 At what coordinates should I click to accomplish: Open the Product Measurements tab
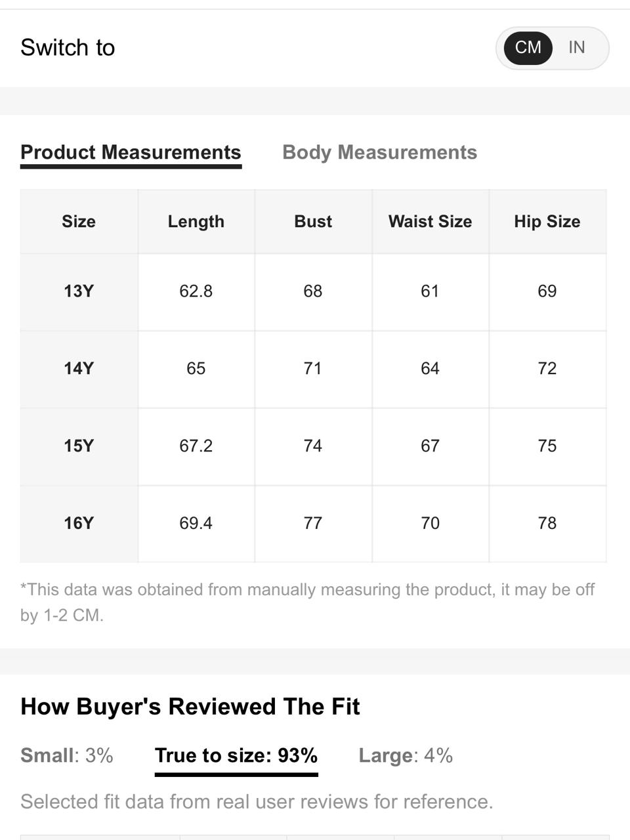click(131, 153)
